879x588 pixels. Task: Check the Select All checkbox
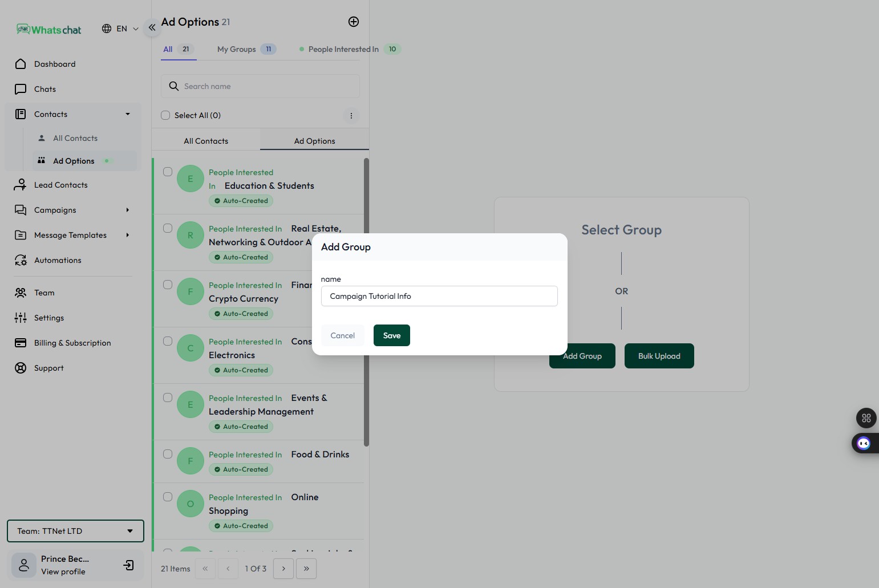(x=165, y=115)
